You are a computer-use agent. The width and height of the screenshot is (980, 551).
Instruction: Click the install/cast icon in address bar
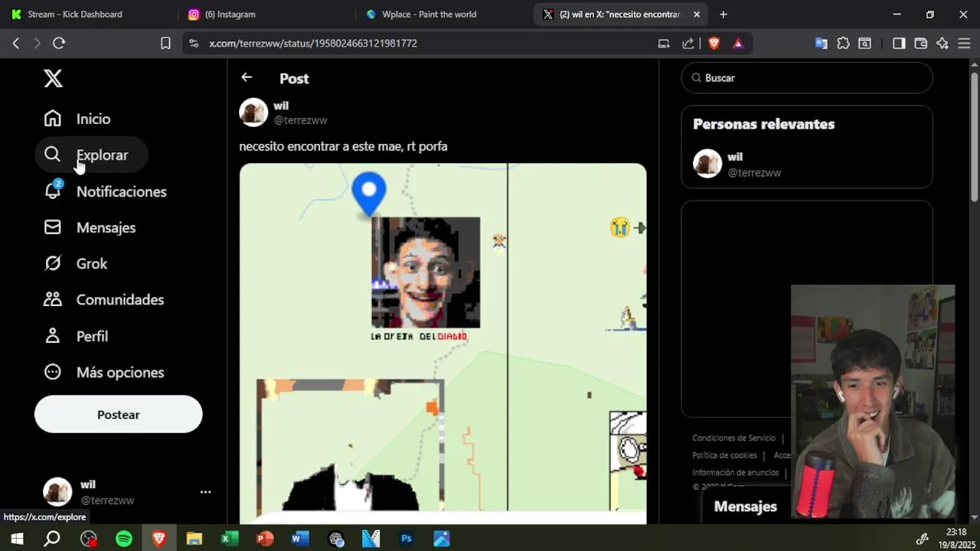point(664,44)
